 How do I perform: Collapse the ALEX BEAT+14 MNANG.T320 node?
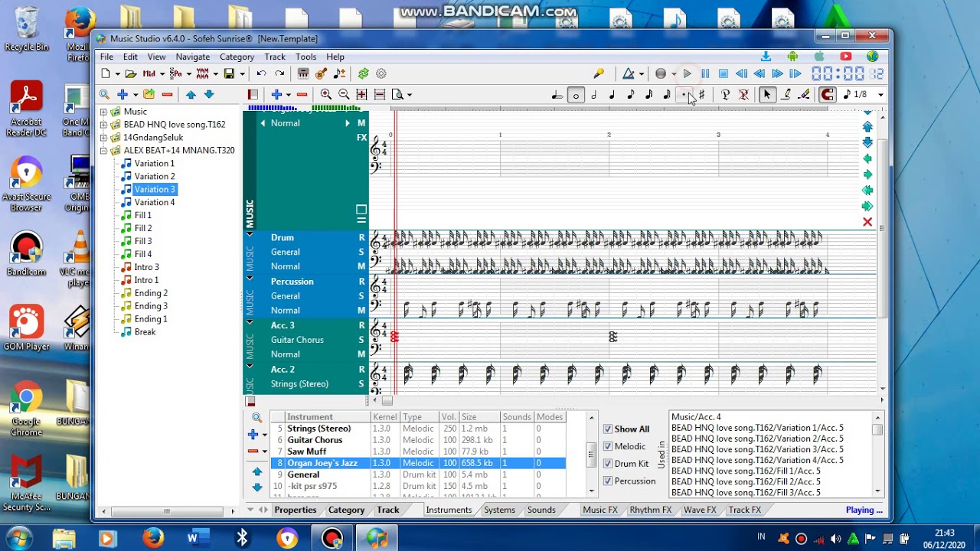[x=103, y=151]
